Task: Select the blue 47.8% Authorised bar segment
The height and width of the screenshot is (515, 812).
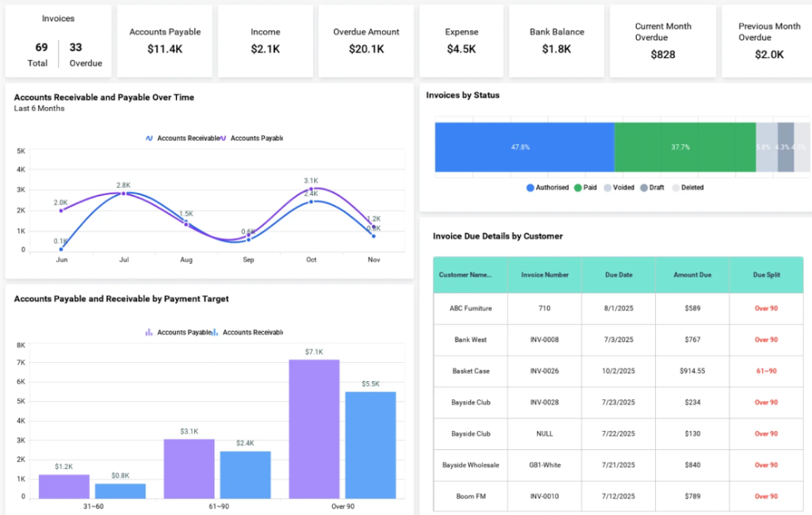Action: point(525,147)
